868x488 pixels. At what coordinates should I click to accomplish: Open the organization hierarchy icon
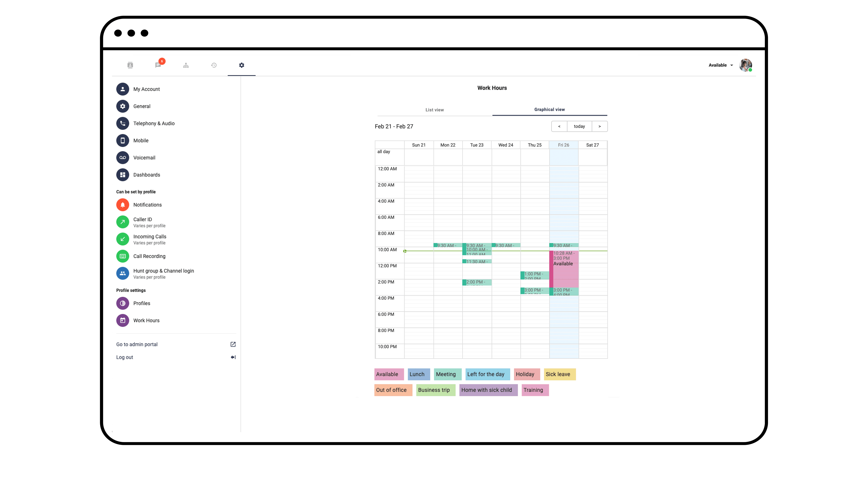(x=186, y=65)
